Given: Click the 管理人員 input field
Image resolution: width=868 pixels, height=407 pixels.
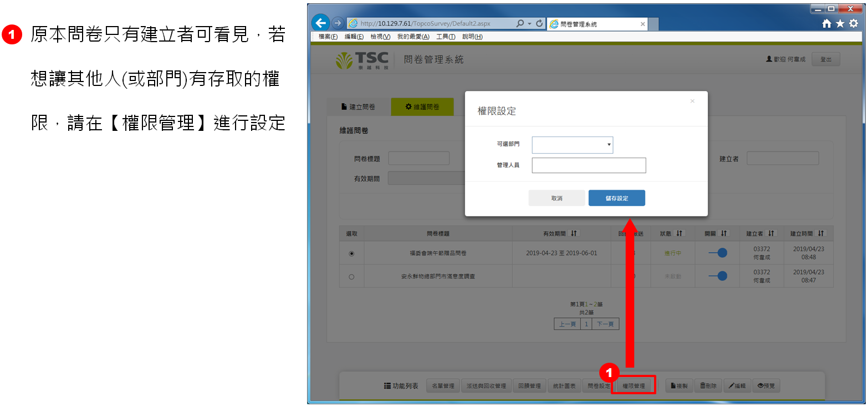Looking at the screenshot, I should pos(589,166).
